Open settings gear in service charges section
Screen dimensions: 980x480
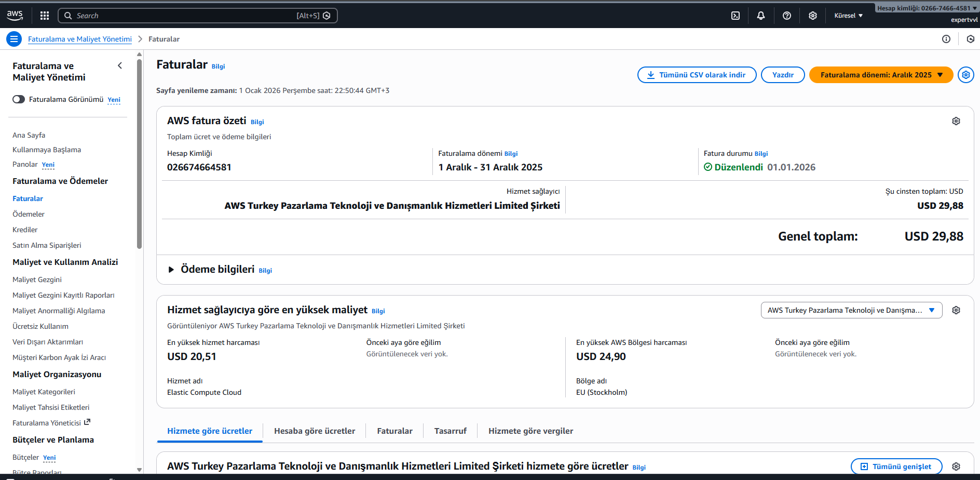click(x=956, y=466)
